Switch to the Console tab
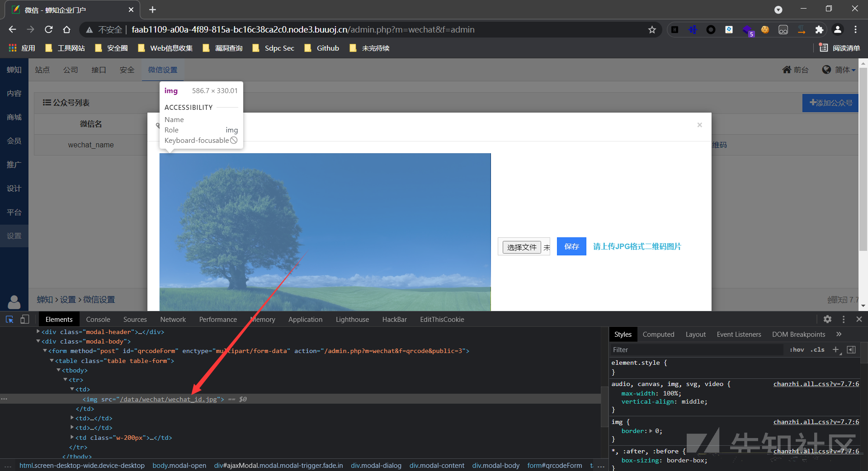This screenshot has height=471, width=868. [98, 320]
